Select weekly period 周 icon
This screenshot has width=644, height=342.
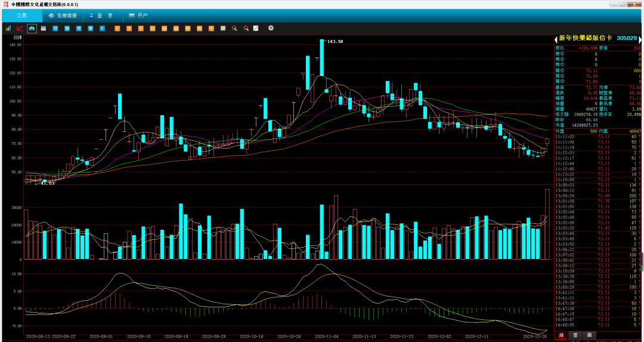pyautogui.click(x=67, y=29)
